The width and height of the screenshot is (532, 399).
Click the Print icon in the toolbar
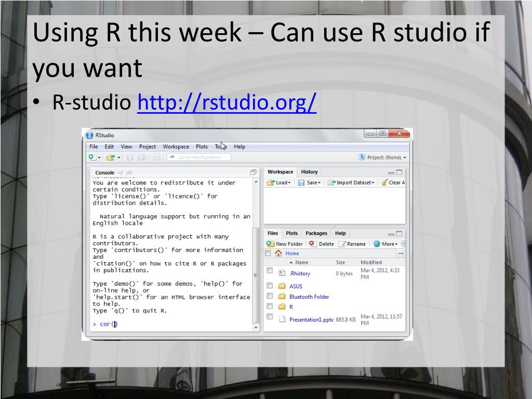pos(156,157)
